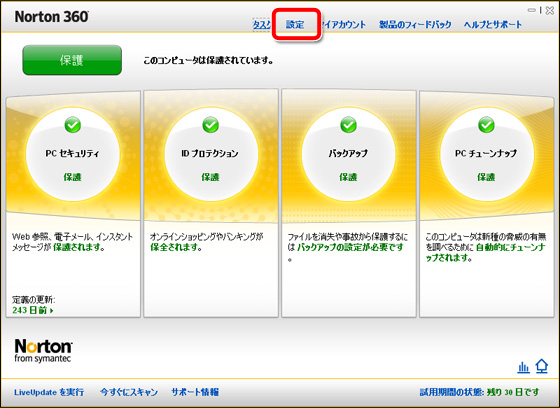
Task: Click the このコンピュータは保護されています status text
Action: pos(209,60)
